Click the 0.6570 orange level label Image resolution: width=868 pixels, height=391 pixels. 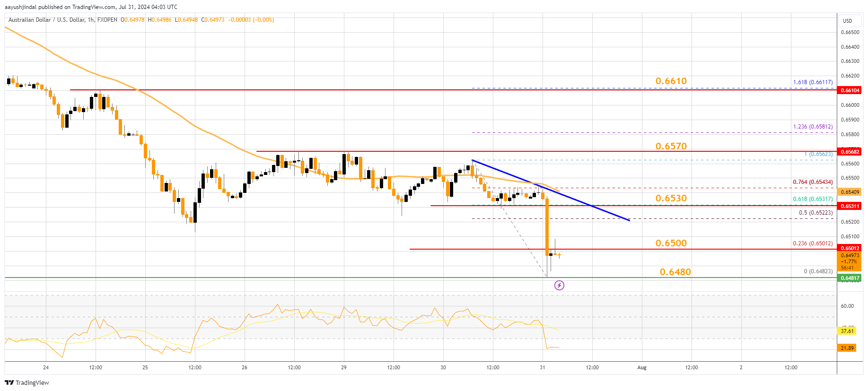tap(671, 147)
